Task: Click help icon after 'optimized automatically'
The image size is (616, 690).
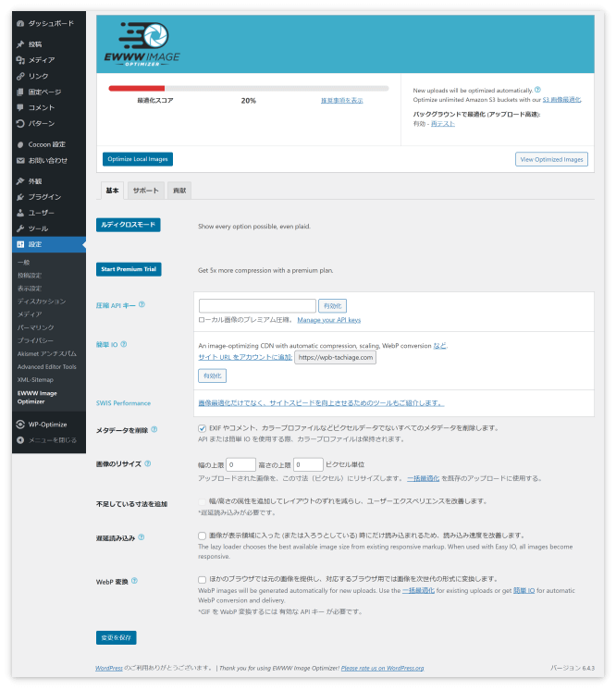Action: [537, 90]
